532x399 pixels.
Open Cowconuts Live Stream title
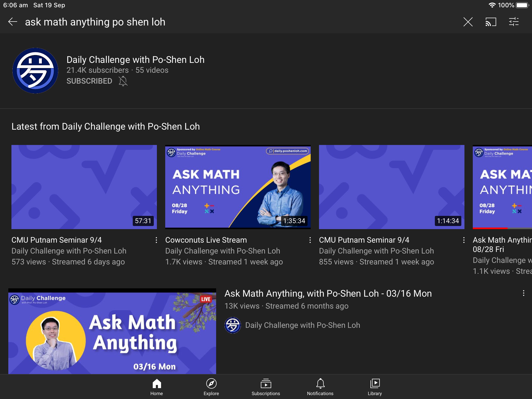pos(206,240)
